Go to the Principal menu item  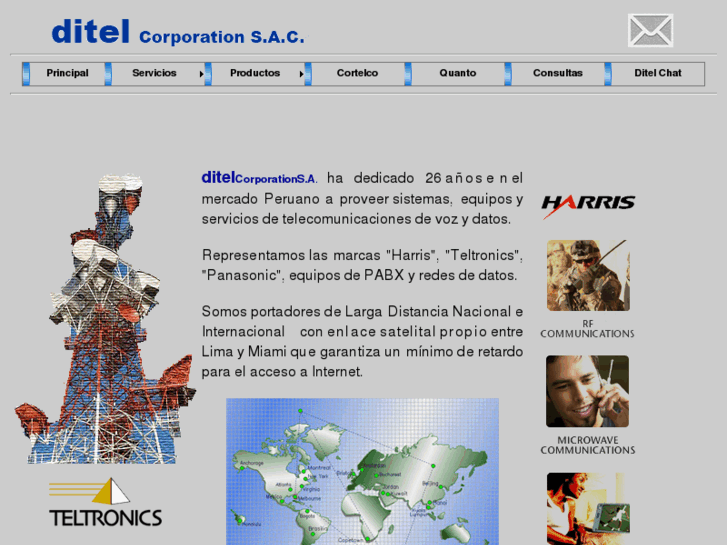pos(67,73)
